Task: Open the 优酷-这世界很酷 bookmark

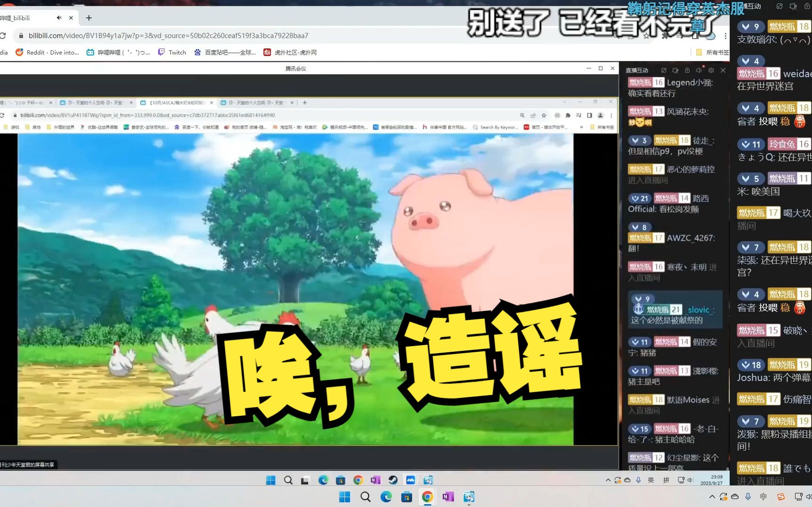Action: click(x=99, y=127)
